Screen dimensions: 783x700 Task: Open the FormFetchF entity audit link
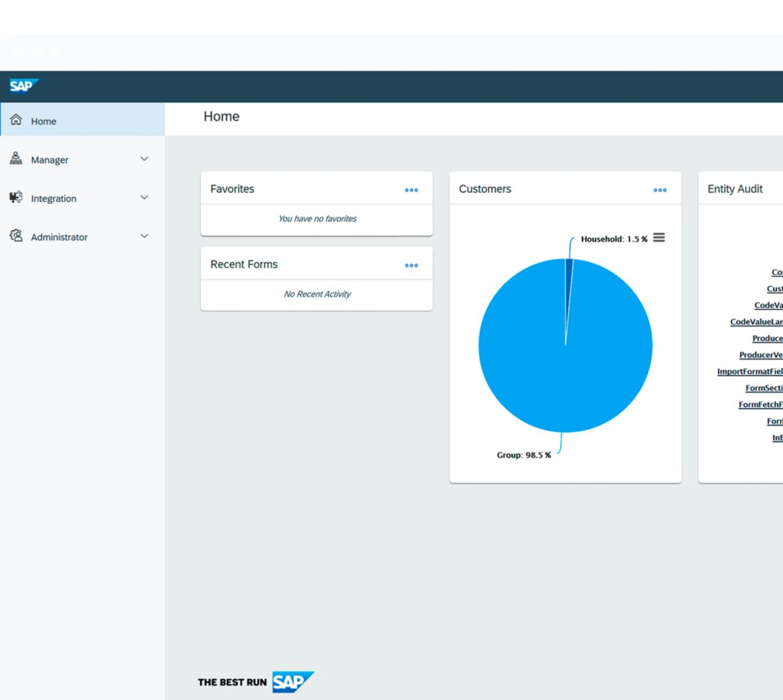pos(760,405)
